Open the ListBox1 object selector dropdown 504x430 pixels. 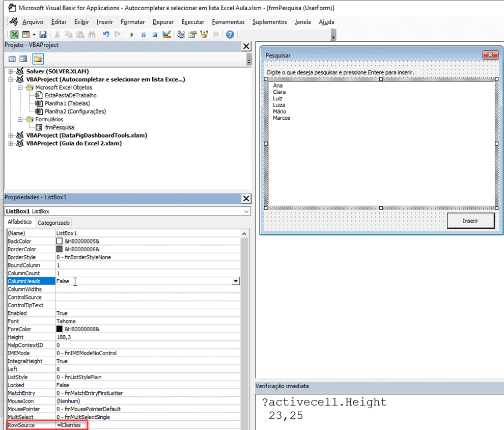point(246,211)
